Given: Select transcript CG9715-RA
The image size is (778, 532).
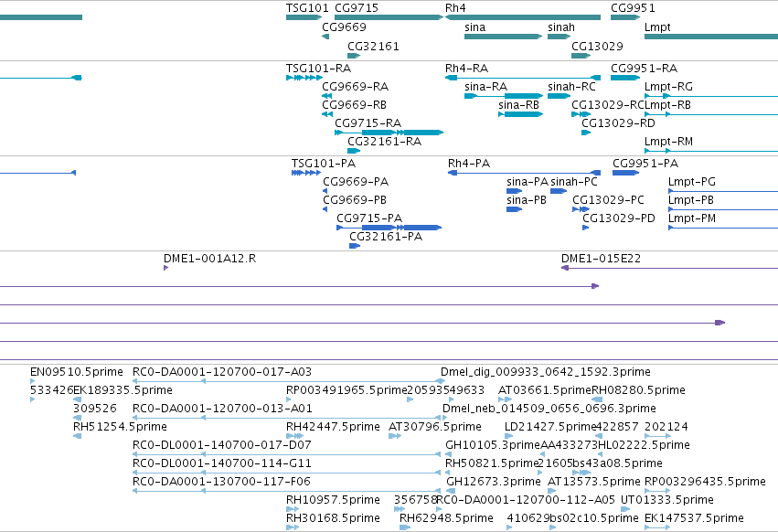Looking at the screenshot, I should point(389,133).
